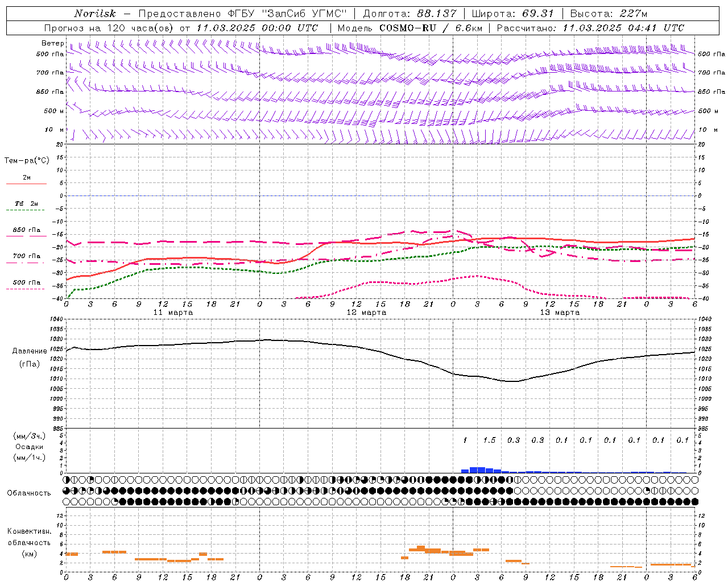Click the 'Рассчитано: 11.03.2025 04:41 UTC' text
The width and height of the screenshot is (728, 582).
[590, 28]
